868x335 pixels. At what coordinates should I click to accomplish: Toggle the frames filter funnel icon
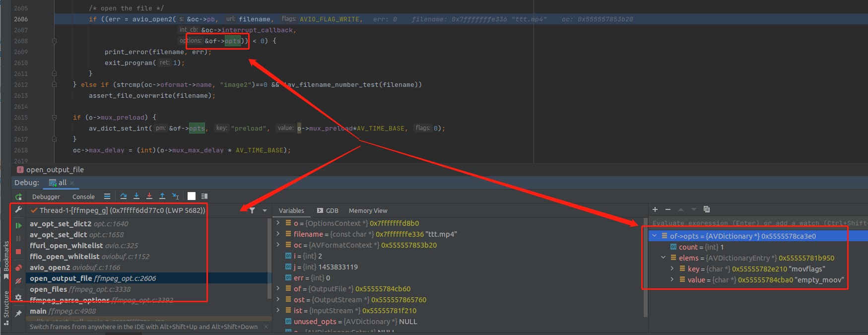tap(252, 210)
